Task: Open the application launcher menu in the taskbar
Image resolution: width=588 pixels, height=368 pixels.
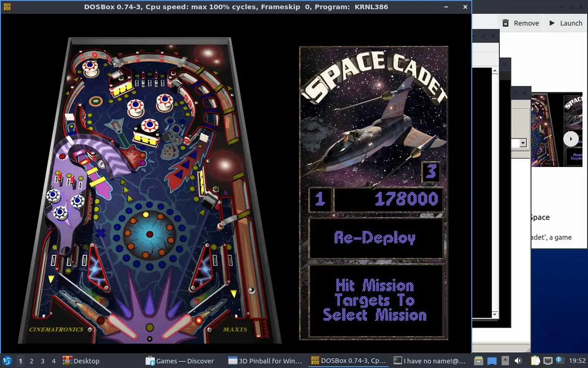Action: [x=7, y=361]
